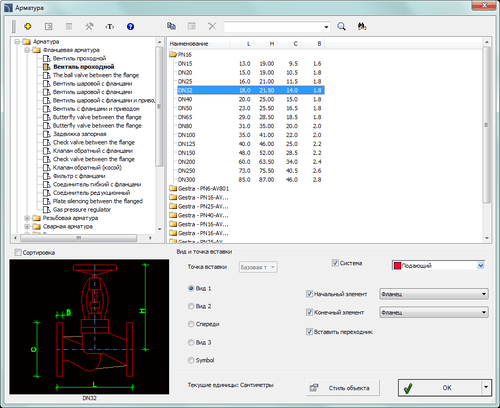Image resolution: width=500 pixels, height=408 pixels.
Task: Click the X delete toolbar icon
Action: click(x=212, y=26)
